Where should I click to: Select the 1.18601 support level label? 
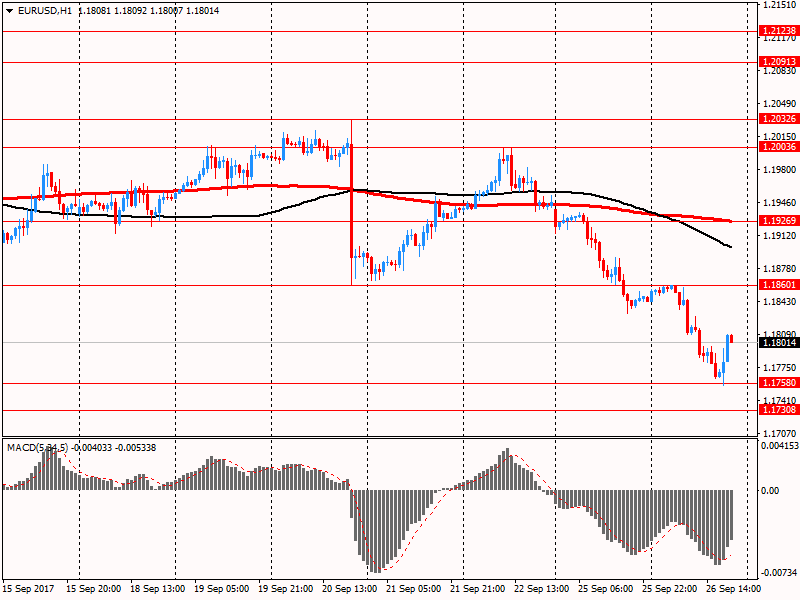point(779,285)
